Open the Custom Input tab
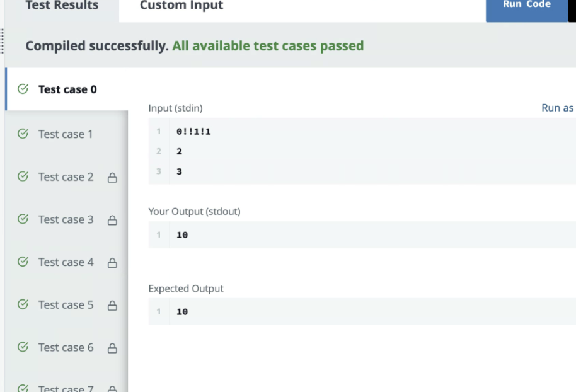The image size is (576, 392). point(181,6)
